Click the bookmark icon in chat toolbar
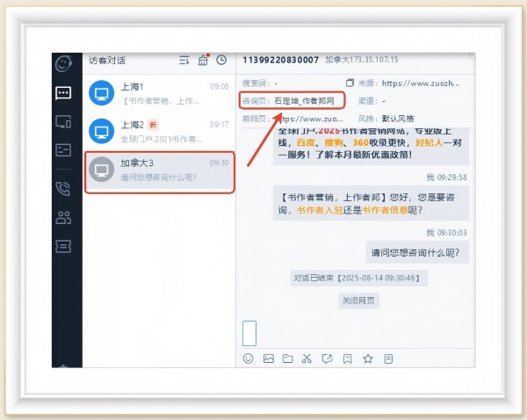This screenshot has height=420, width=527. 348,358
